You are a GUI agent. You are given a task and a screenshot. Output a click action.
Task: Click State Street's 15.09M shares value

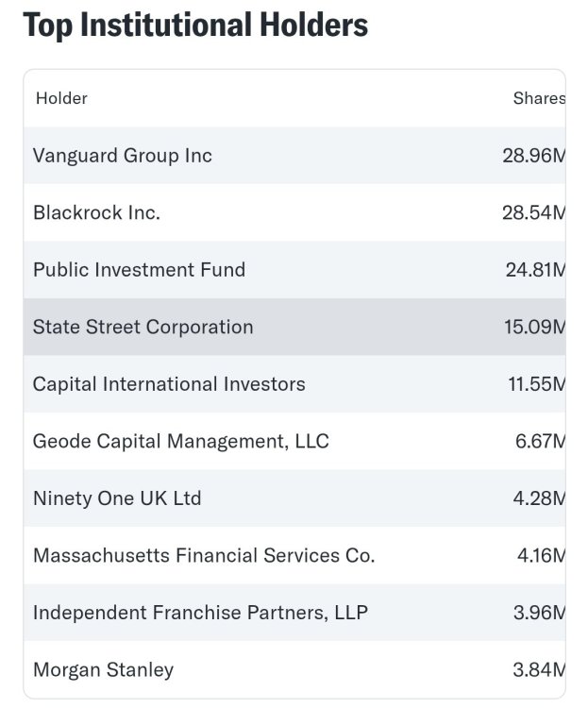click(534, 328)
